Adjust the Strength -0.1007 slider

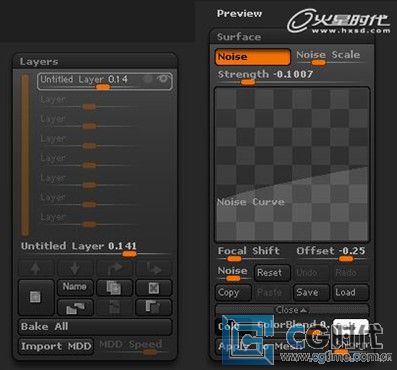point(292,77)
